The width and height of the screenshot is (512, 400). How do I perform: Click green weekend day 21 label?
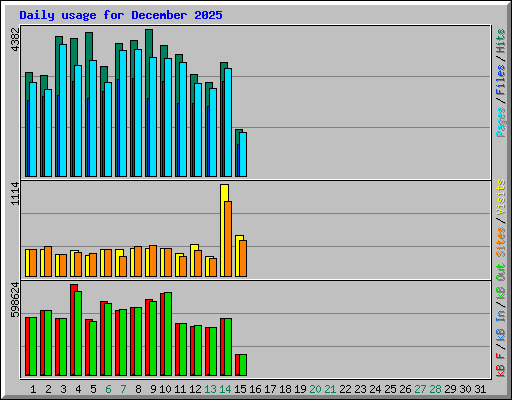(x=330, y=389)
